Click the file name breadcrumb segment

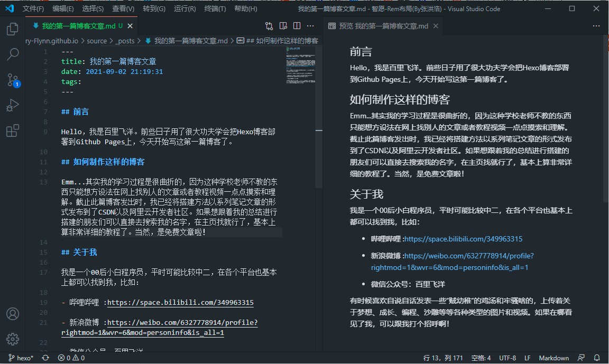[187, 41]
